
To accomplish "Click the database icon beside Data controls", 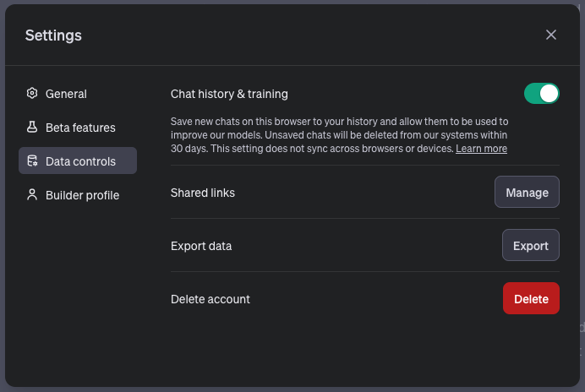I will [x=32, y=161].
